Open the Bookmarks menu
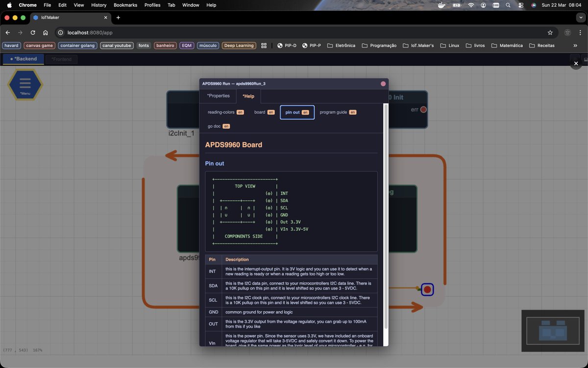Image resolution: width=588 pixels, height=368 pixels. tap(125, 5)
